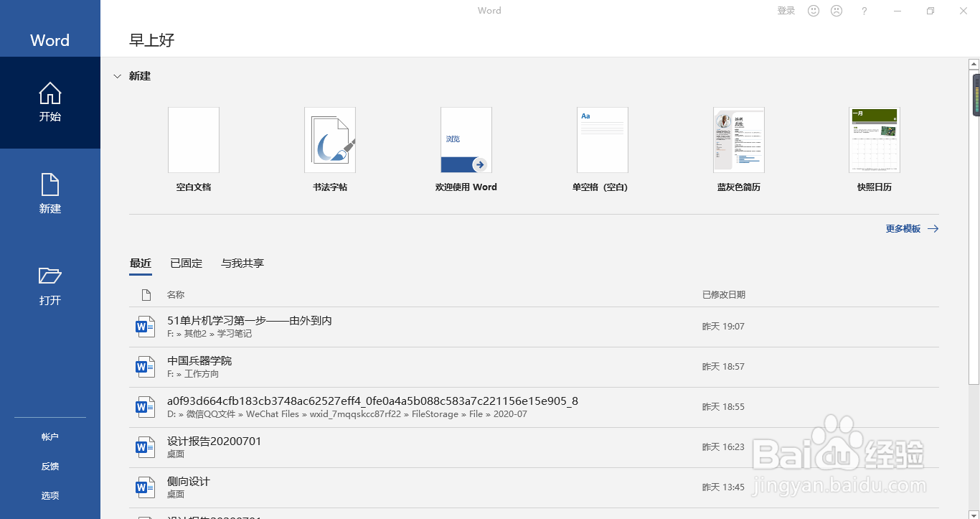
Task: Sort by the 已修改日期 column header
Action: point(724,295)
